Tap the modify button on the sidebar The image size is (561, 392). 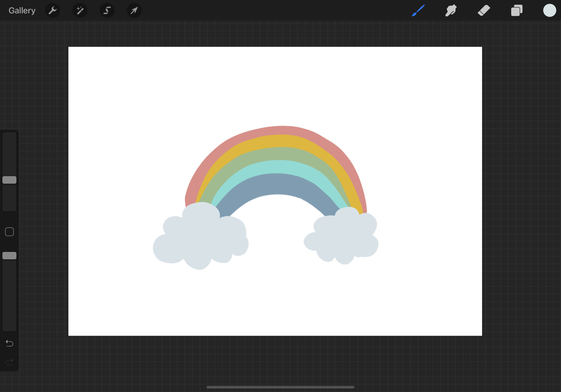tap(9, 232)
